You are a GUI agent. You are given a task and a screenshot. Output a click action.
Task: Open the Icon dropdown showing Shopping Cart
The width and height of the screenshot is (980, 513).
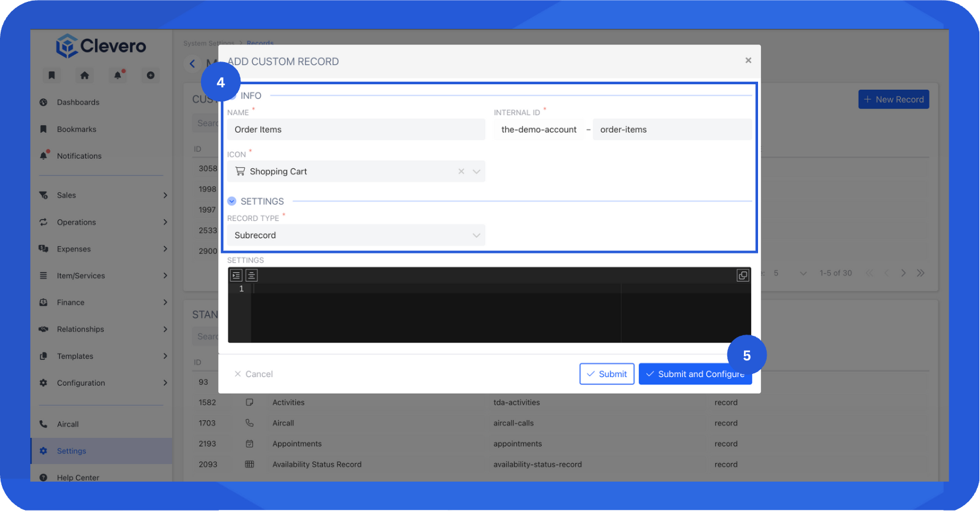[356, 172]
